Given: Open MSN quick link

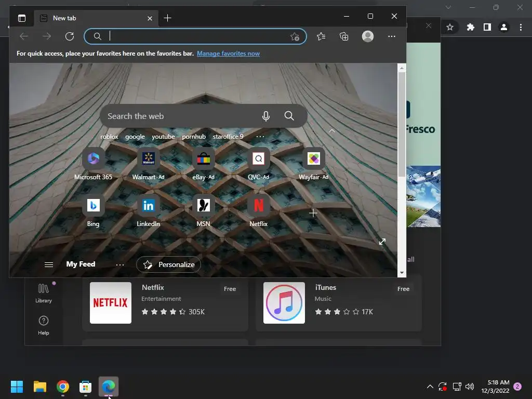Looking at the screenshot, I should pos(203,211).
